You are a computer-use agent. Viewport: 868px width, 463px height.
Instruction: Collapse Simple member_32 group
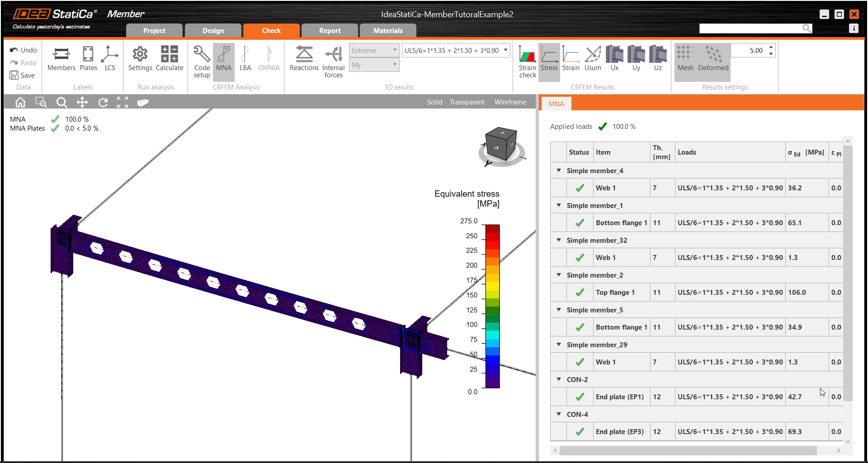point(559,240)
